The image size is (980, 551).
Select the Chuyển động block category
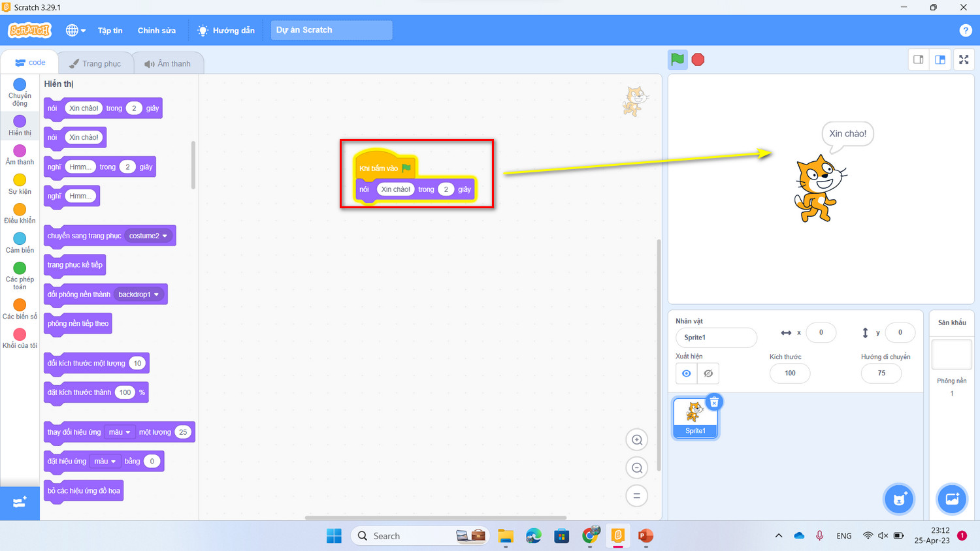coord(20,92)
